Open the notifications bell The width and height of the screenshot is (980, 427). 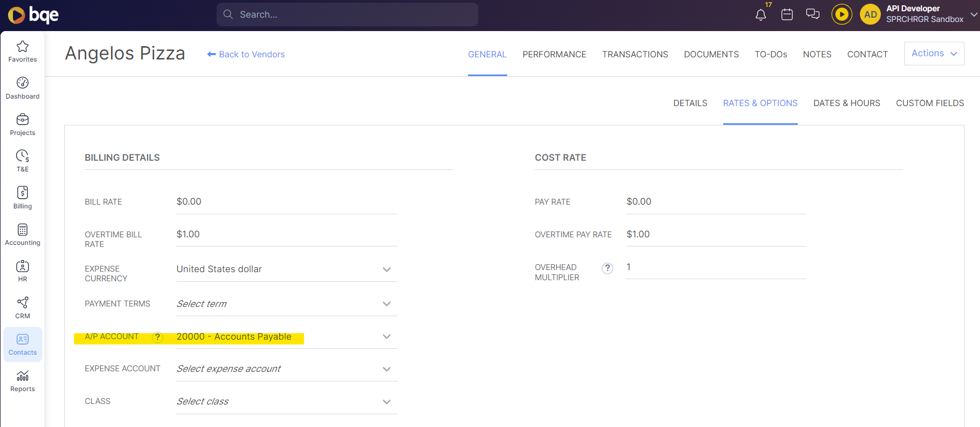[761, 15]
